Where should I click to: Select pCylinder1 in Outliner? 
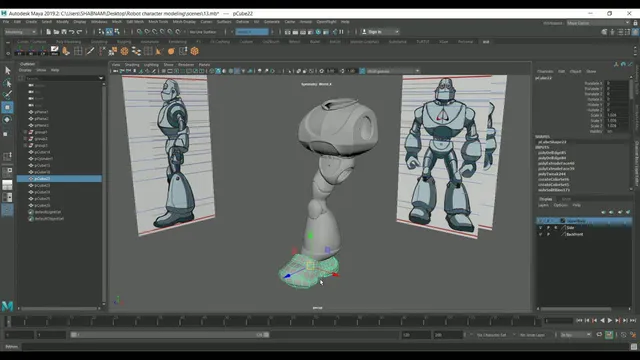(44, 159)
